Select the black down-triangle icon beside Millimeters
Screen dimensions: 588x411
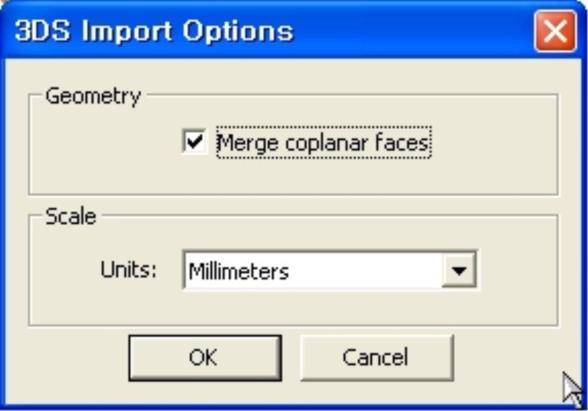(459, 270)
